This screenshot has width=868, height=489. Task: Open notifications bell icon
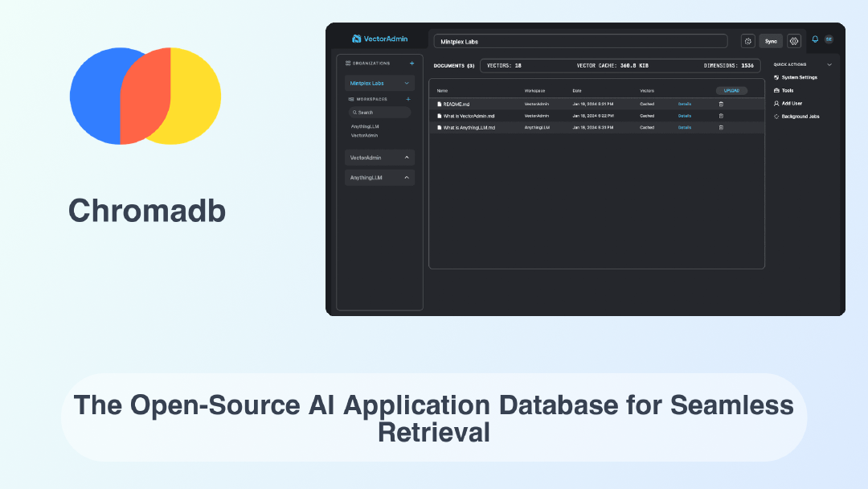click(x=815, y=39)
